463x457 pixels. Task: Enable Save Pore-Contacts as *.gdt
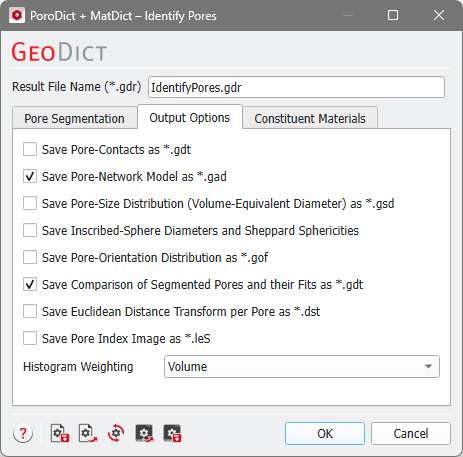point(30,149)
